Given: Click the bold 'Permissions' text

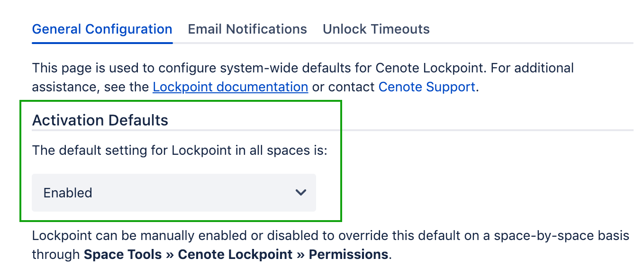Looking at the screenshot, I should pos(348,255).
